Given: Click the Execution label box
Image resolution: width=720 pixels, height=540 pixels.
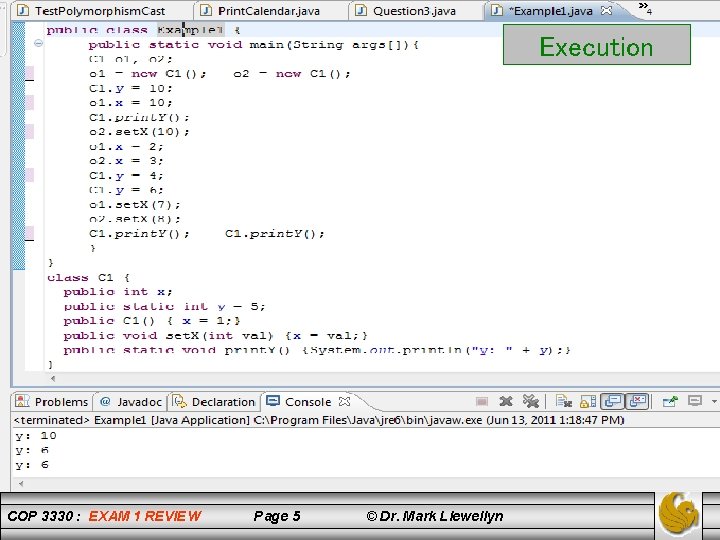Looking at the screenshot, I should coord(596,45).
